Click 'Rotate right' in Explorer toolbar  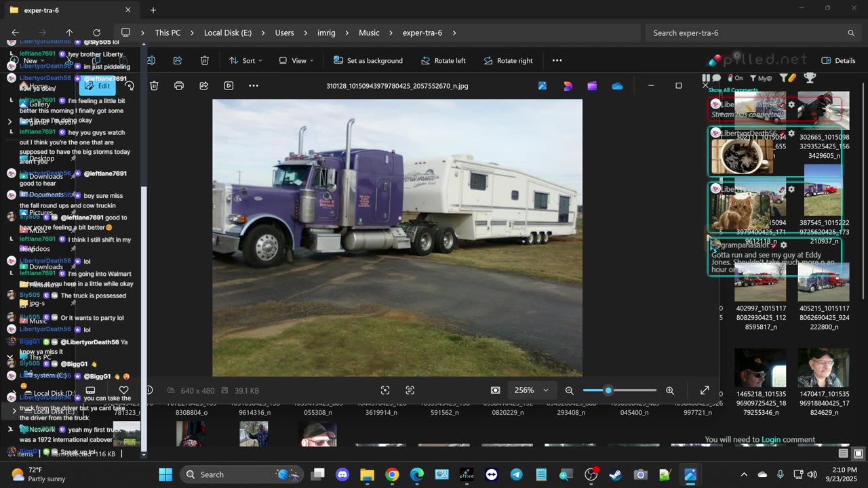click(x=508, y=60)
